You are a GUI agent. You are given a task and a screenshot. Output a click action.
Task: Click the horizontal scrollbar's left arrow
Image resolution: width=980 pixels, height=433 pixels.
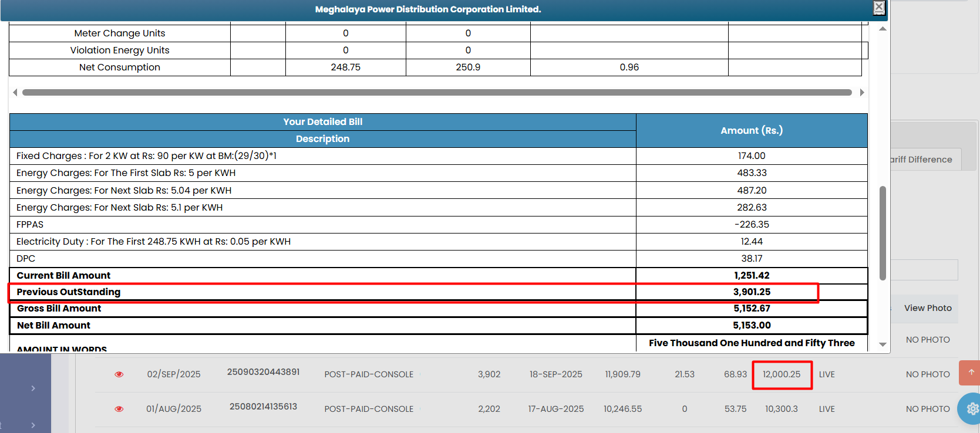[15, 92]
